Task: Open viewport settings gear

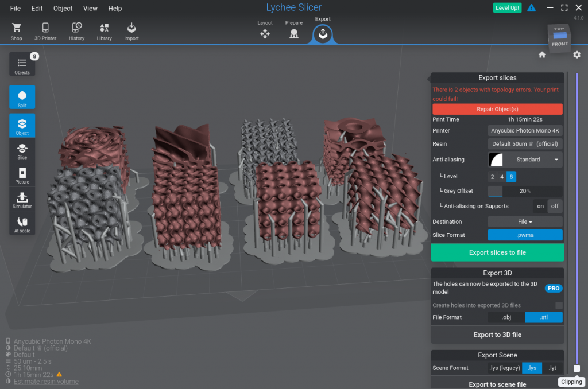Action: click(577, 55)
